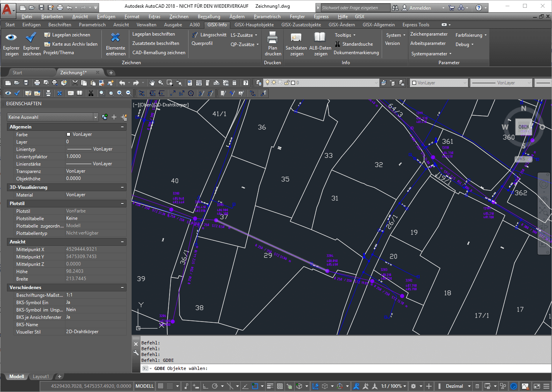
Task: Click the command line customize wrench icon
Action: click(x=136, y=353)
